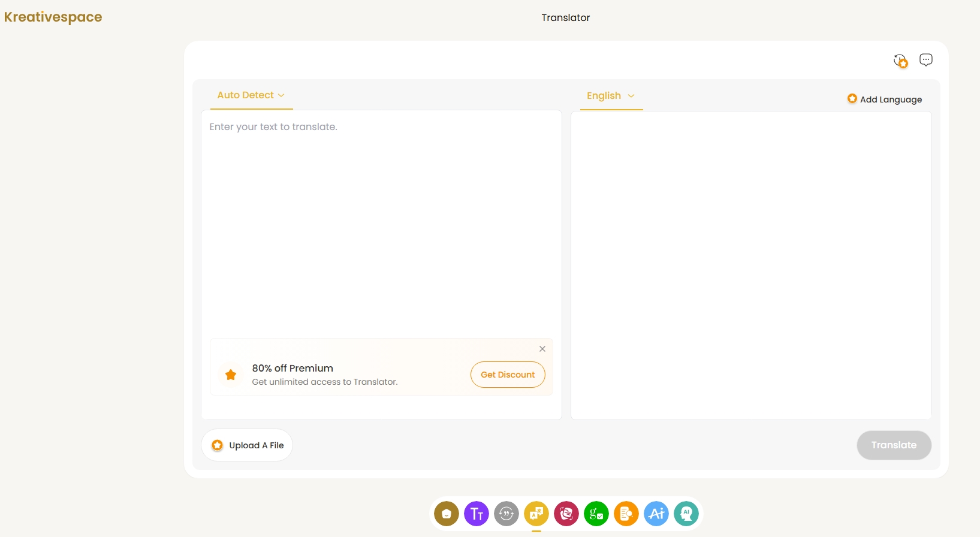Image resolution: width=980 pixels, height=537 pixels.
Task: Click Add Language
Action: [885, 99]
